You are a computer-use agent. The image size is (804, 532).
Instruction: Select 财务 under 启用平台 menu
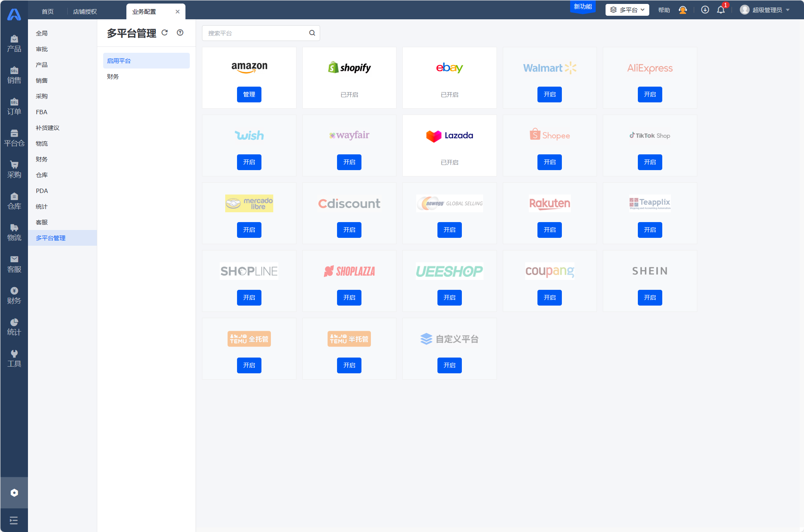(113, 76)
